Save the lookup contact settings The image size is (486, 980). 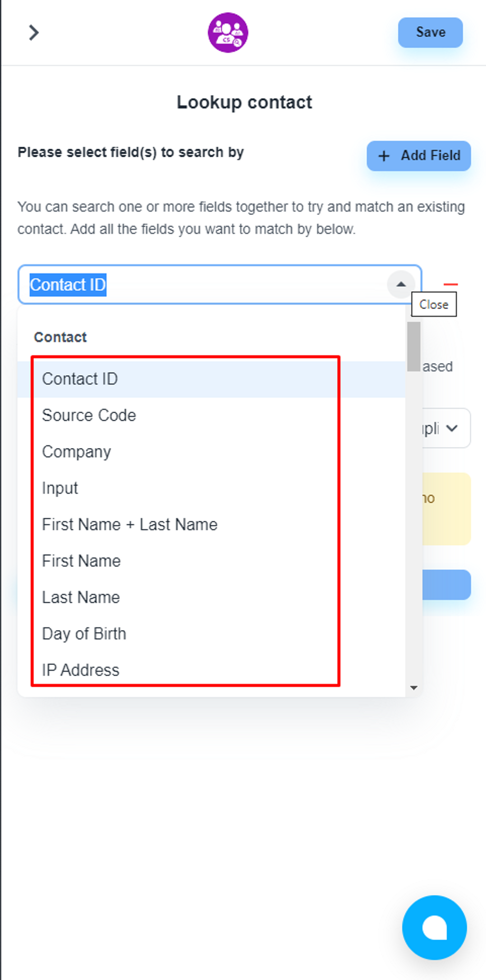coord(430,33)
